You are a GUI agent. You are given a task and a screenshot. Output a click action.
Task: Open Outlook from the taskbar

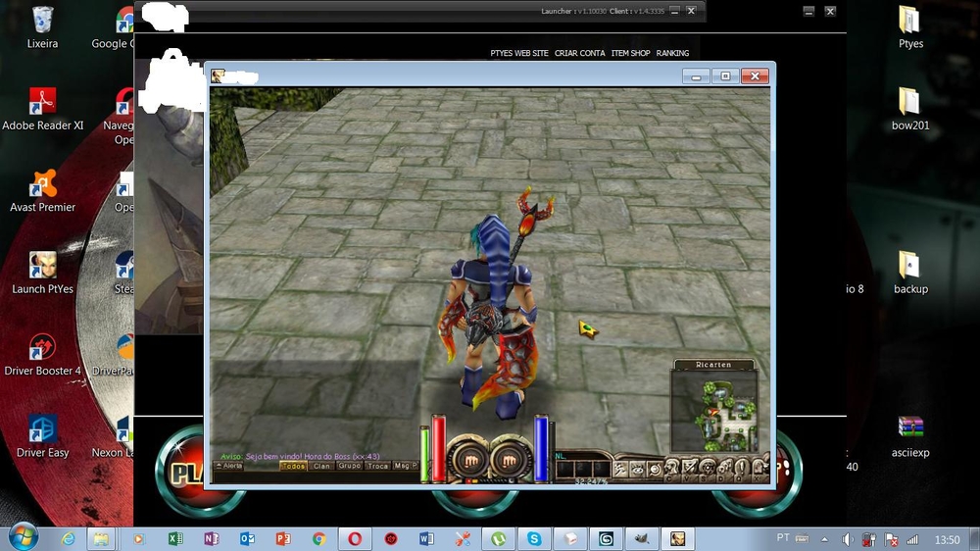(x=248, y=538)
